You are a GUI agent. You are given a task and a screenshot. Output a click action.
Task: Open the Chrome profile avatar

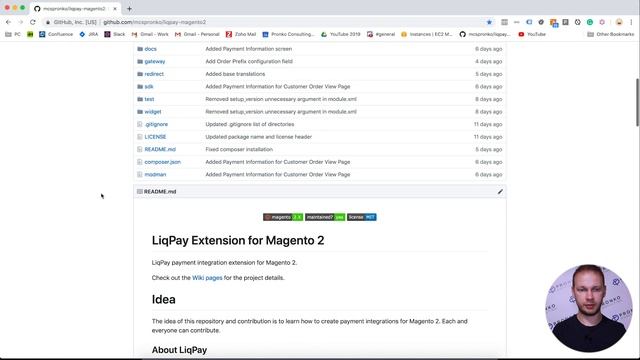coord(619,22)
